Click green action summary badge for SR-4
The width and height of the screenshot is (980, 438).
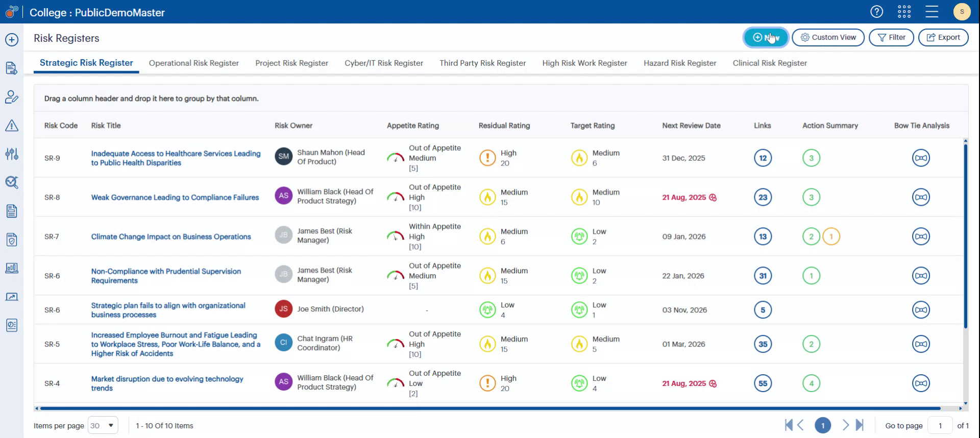click(x=811, y=383)
